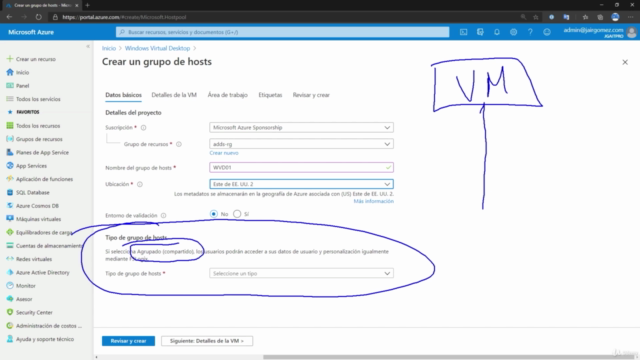Click Azure Cosmos DB icon
This screenshot has width=640, height=360.
click(10, 206)
